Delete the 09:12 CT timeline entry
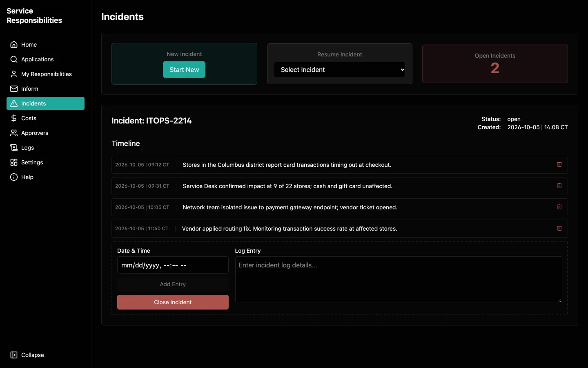Screen dimensions: 588x368 pyautogui.click(x=559, y=164)
